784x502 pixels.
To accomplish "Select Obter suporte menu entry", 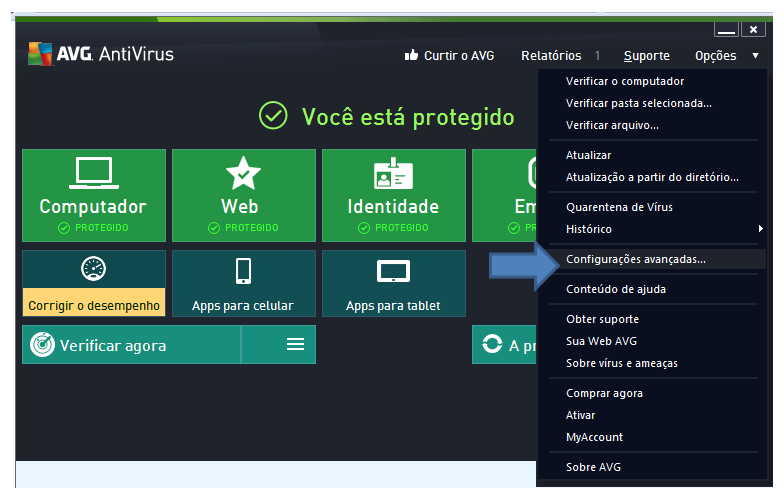I will (x=602, y=319).
